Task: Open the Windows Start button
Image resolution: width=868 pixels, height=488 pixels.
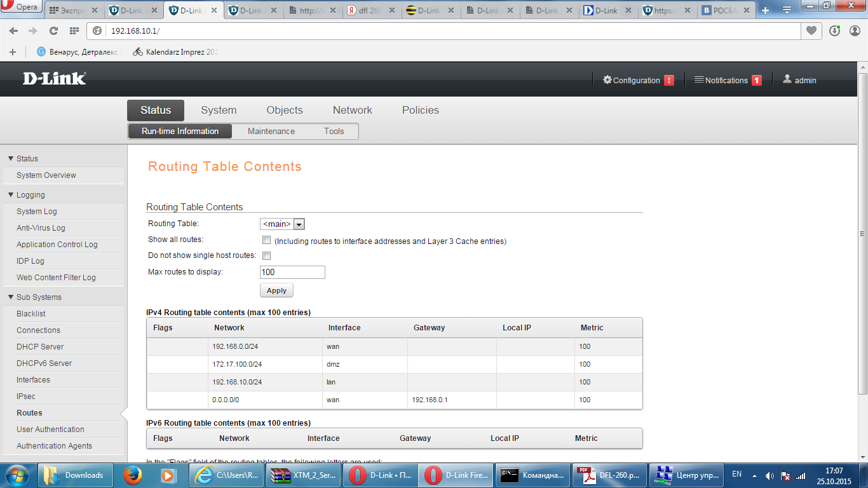Action: (x=17, y=475)
